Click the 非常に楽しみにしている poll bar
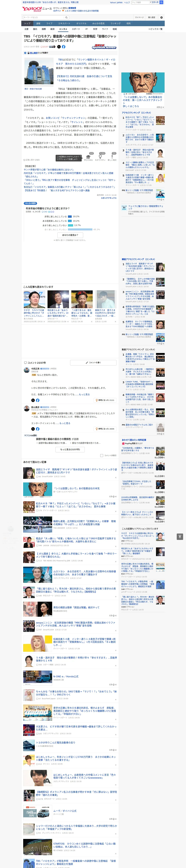 70,217
